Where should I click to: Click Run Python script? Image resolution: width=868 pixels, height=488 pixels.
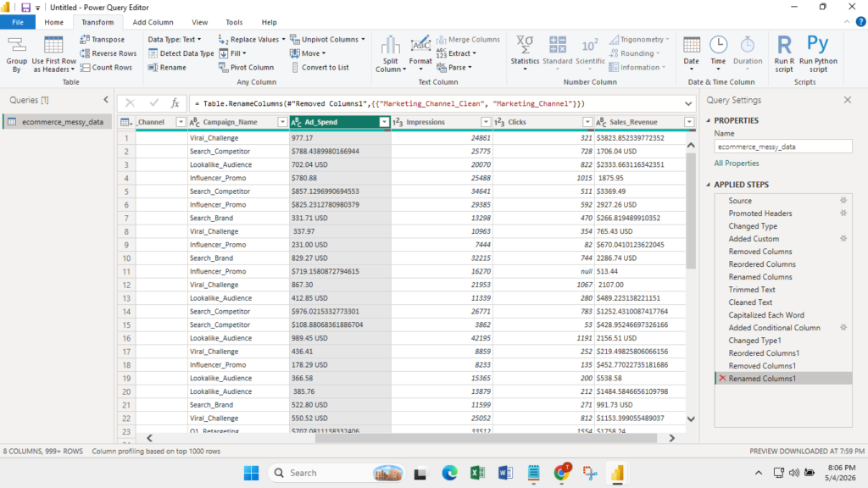[818, 54]
